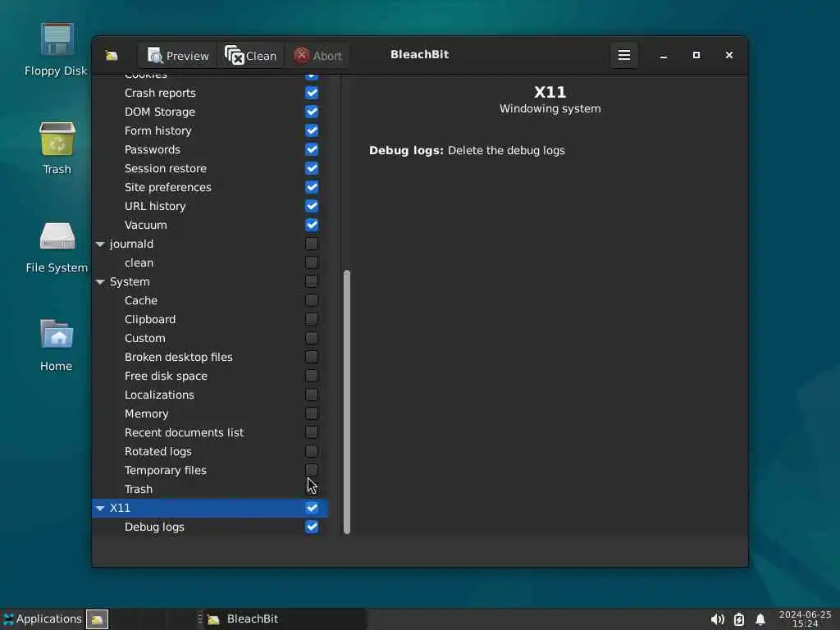Image resolution: width=840 pixels, height=630 pixels.
Task: Uncheck the Crash reports checkbox
Action: pos(312,93)
